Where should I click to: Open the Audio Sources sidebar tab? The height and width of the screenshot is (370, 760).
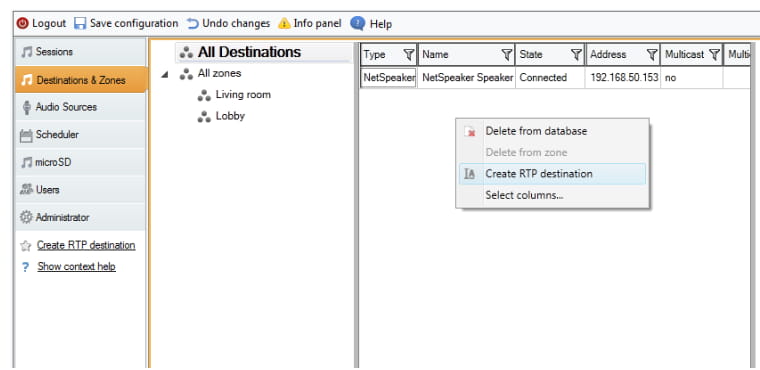(80, 107)
